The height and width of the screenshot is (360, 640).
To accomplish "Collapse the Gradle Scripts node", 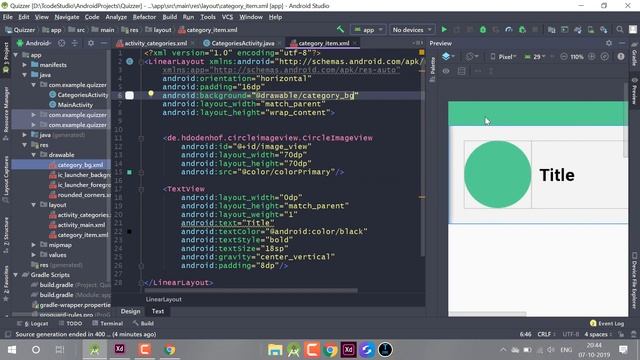I will coord(16,275).
